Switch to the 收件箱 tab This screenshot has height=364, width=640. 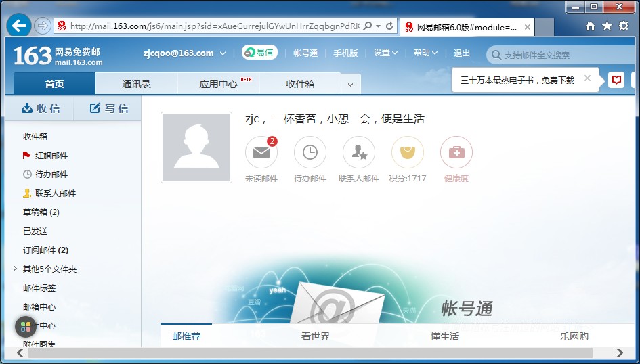pyautogui.click(x=300, y=84)
